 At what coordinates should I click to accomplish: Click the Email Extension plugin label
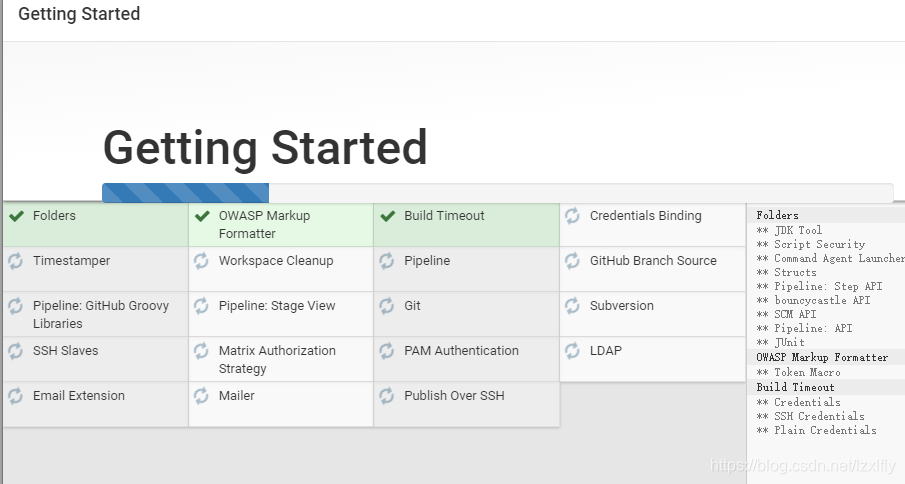point(79,396)
